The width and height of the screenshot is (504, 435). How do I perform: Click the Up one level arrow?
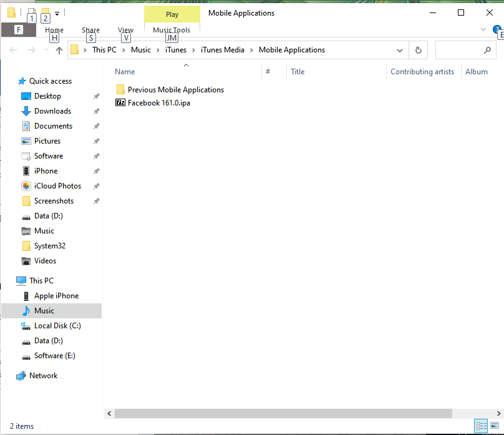pos(59,51)
